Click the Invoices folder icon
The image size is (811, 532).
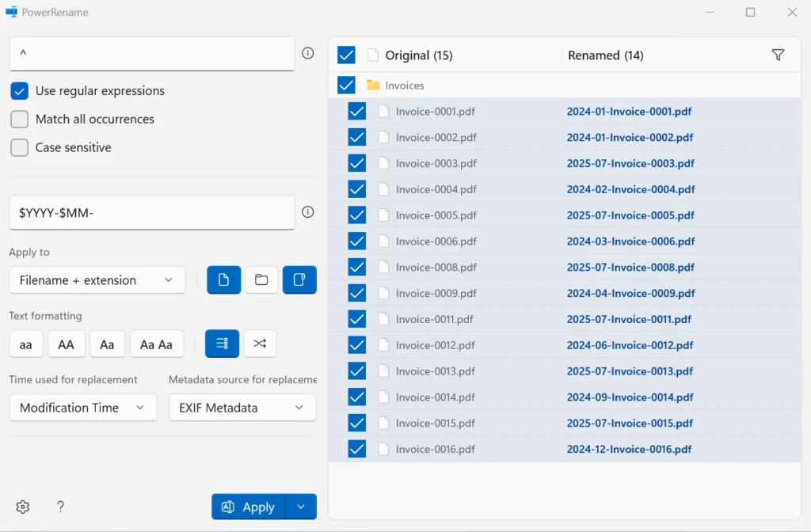pyautogui.click(x=373, y=85)
